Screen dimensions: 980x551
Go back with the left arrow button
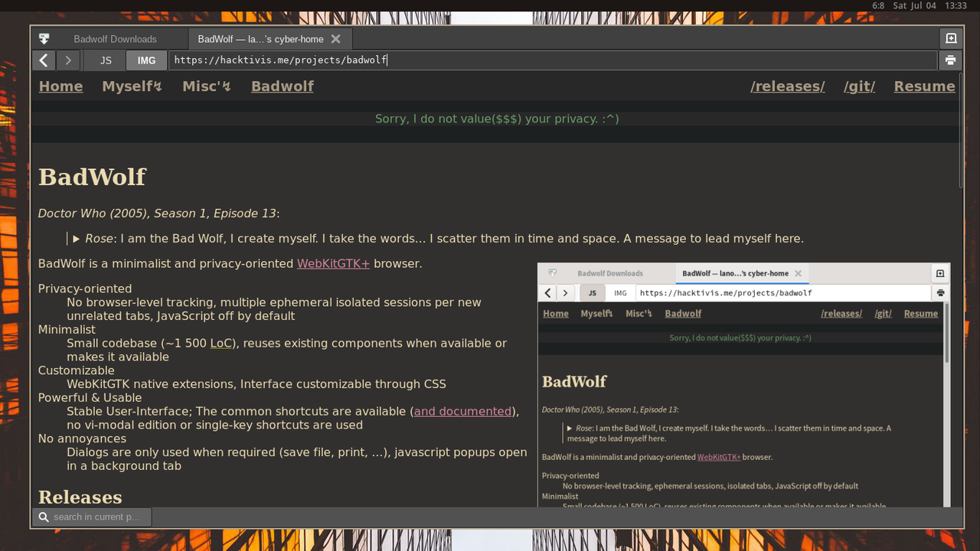coord(44,60)
